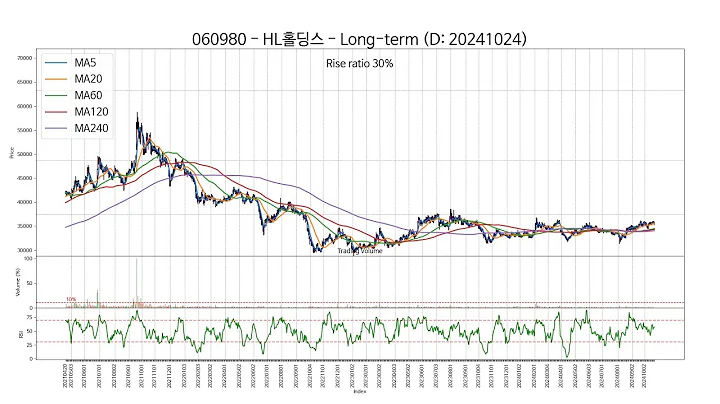
Task: Click the red MA120 legend line sample
Action: pos(56,112)
